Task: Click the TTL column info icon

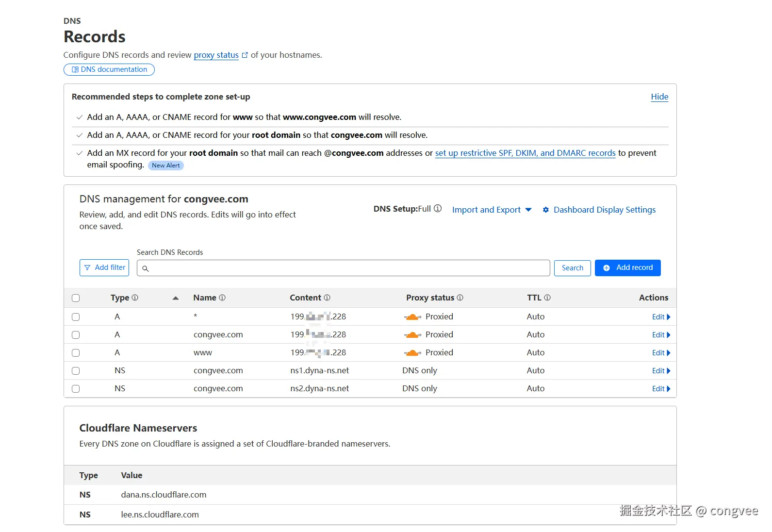Action: [x=547, y=298]
